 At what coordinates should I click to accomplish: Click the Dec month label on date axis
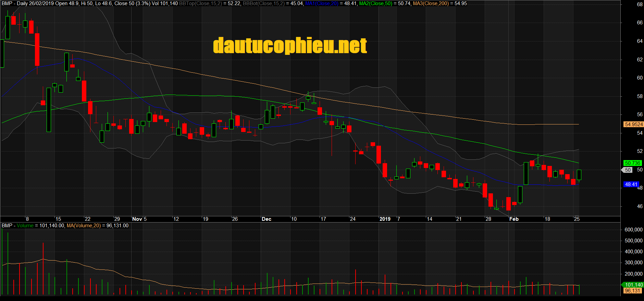[x=267, y=219]
